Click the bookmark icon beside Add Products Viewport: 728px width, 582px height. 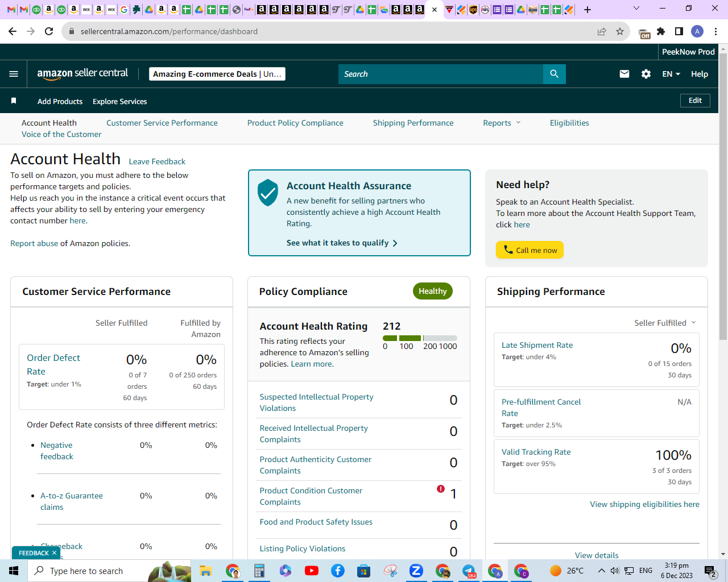tap(14, 101)
